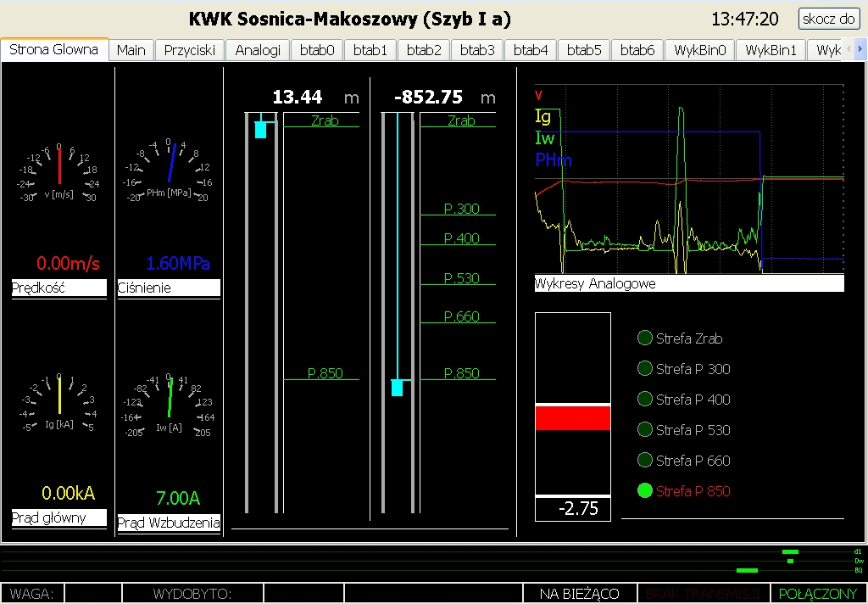This screenshot has width=868, height=604.
Task: Click the Iw legend entry on the chart
Action: click(545, 138)
